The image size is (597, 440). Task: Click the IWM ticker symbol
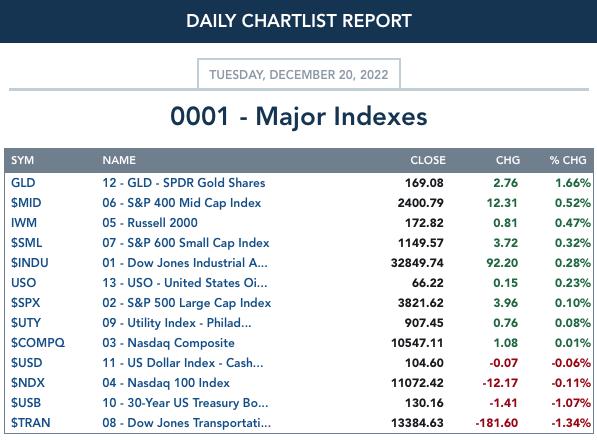(24, 223)
